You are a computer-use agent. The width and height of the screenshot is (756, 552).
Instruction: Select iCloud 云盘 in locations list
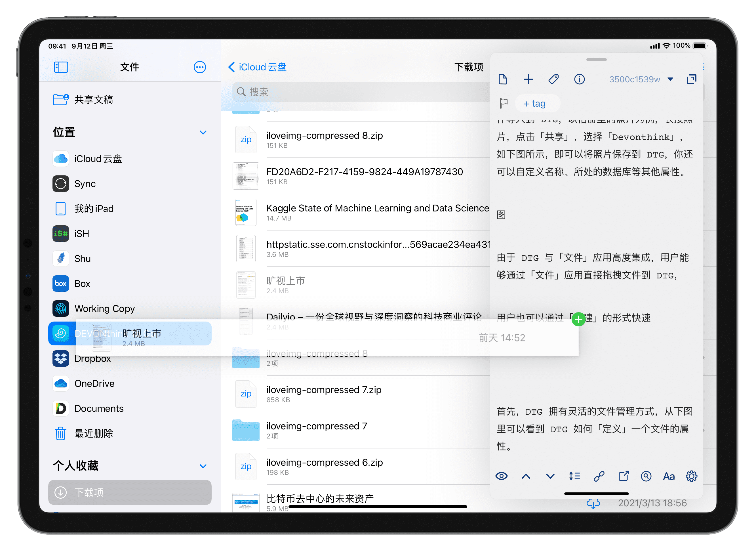[x=130, y=158]
